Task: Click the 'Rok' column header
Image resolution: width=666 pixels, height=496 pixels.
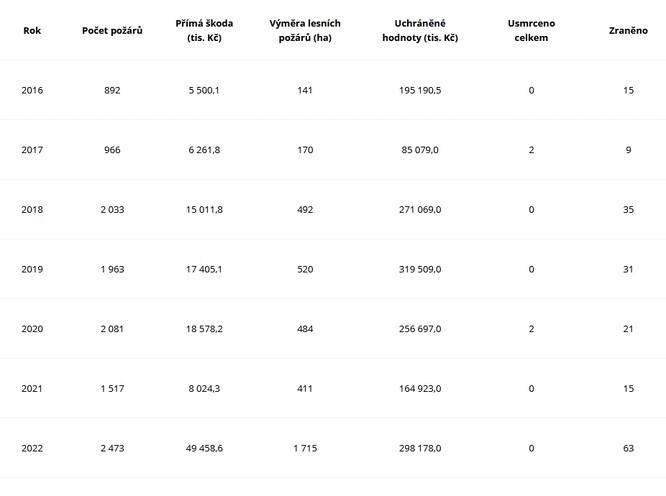Action: [32, 30]
